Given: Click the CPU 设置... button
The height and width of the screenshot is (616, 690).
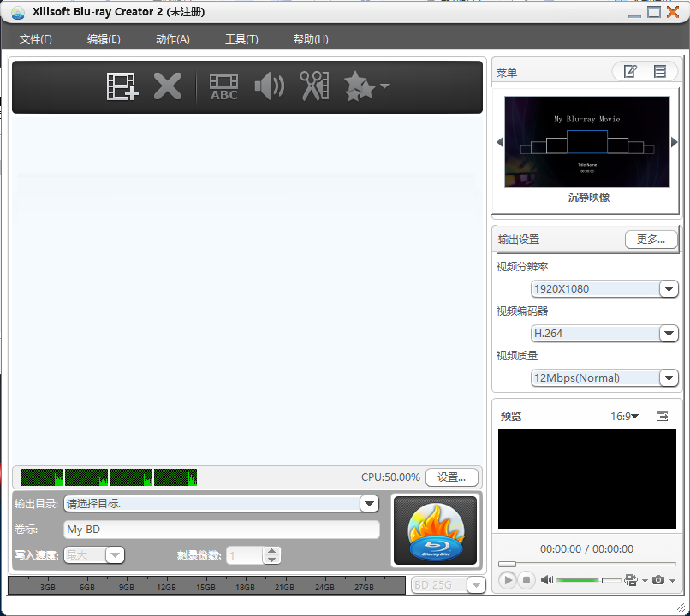Looking at the screenshot, I should [451, 477].
